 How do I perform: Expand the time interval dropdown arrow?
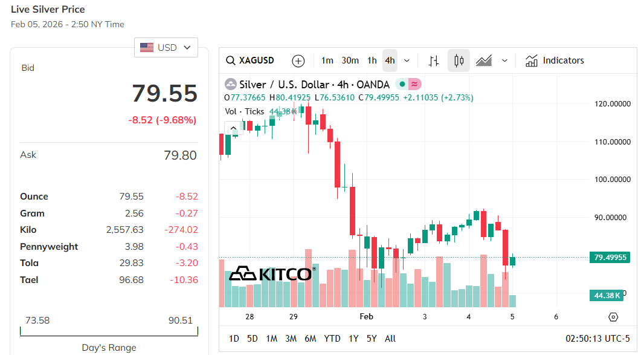coord(407,60)
